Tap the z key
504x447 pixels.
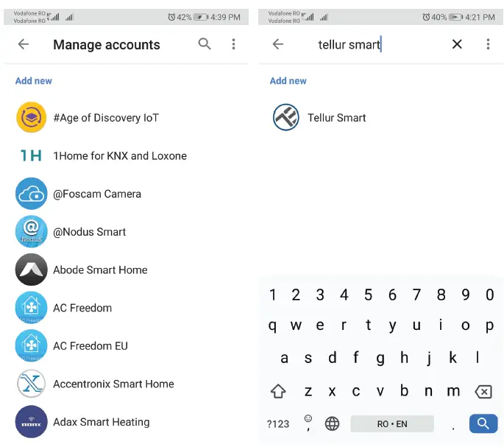[308, 391]
